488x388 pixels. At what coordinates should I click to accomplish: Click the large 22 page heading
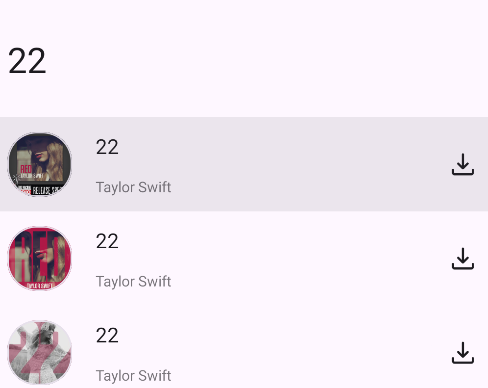pos(27,61)
